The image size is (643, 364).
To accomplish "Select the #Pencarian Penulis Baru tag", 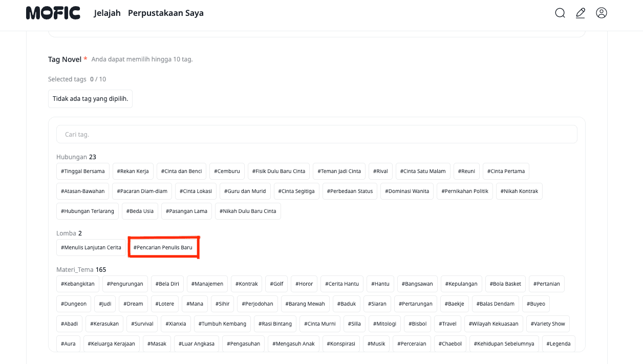I will point(163,248).
